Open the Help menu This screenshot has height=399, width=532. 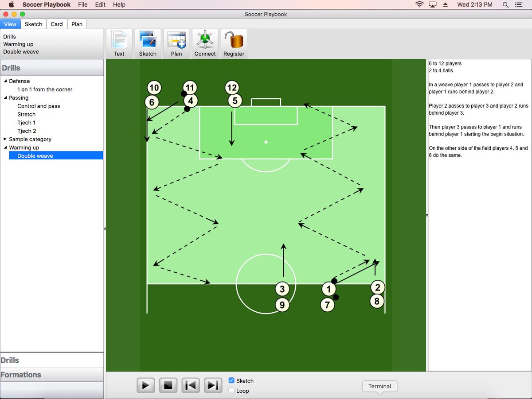click(x=119, y=4)
